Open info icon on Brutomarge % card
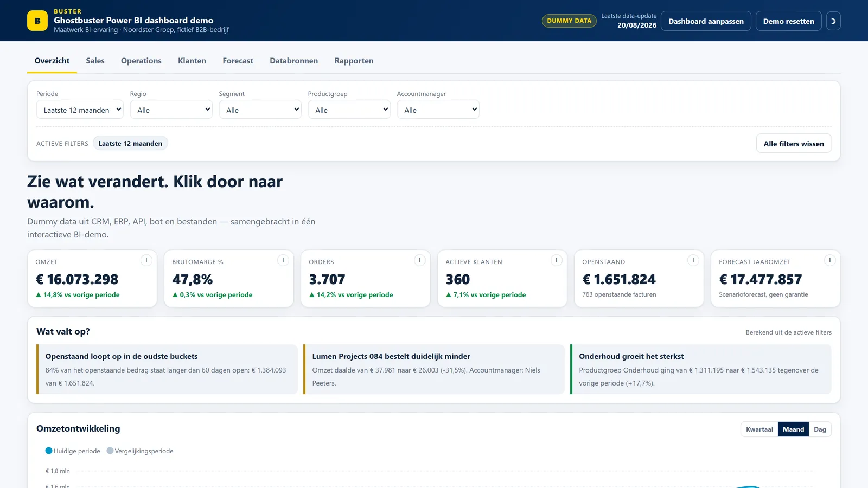The image size is (868, 488). pos(283,260)
